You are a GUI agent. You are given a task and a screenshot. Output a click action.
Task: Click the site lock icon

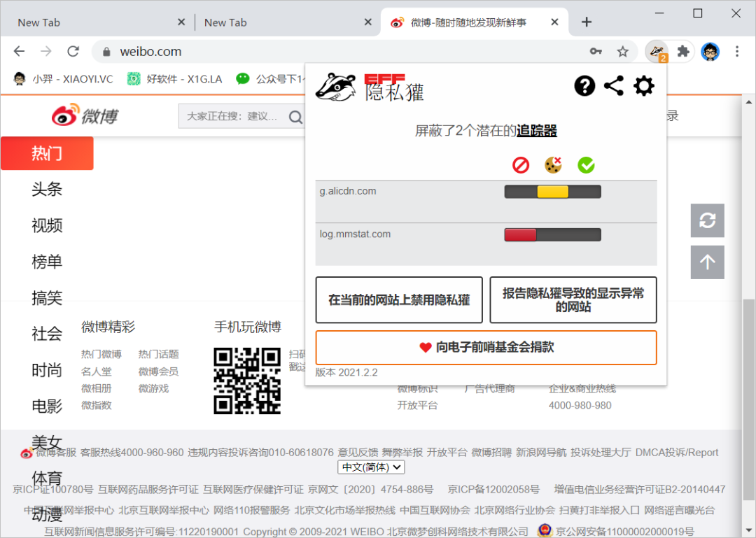(x=107, y=52)
